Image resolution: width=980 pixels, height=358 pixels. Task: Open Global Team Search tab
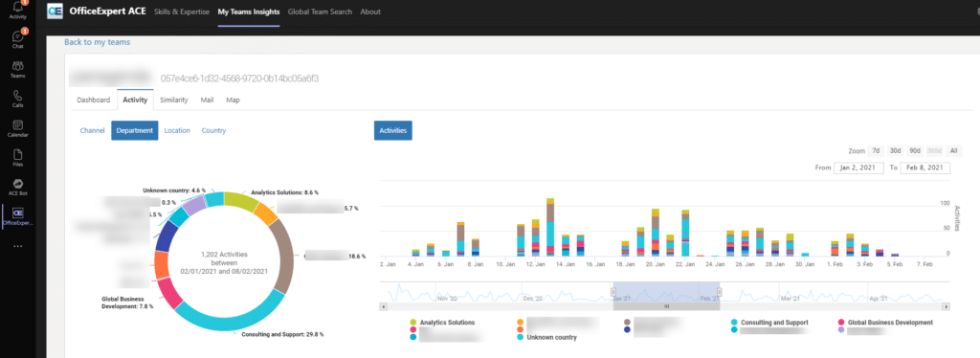pyautogui.click(x=320, y=11)
